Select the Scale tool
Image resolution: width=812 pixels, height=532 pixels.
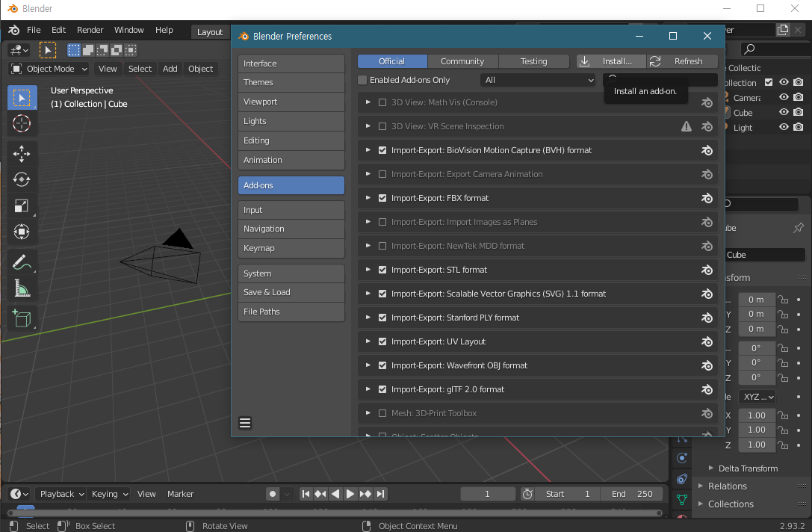pyautogui.click(x=22, y=206)
